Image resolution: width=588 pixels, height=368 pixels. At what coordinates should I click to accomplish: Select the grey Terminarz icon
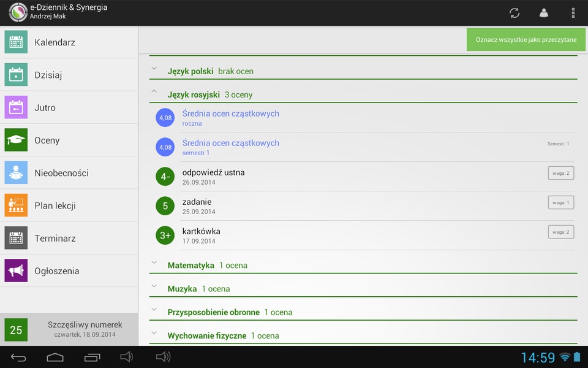[16, 238]
